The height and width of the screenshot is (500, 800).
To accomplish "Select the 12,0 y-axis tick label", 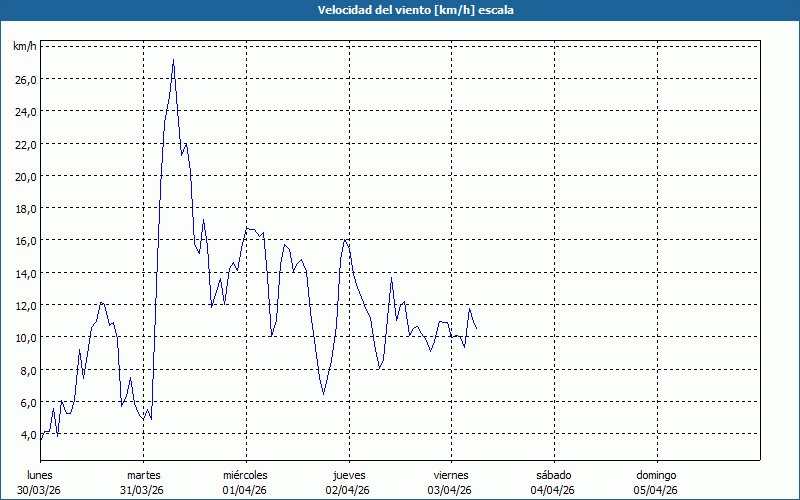I will 26,306.
